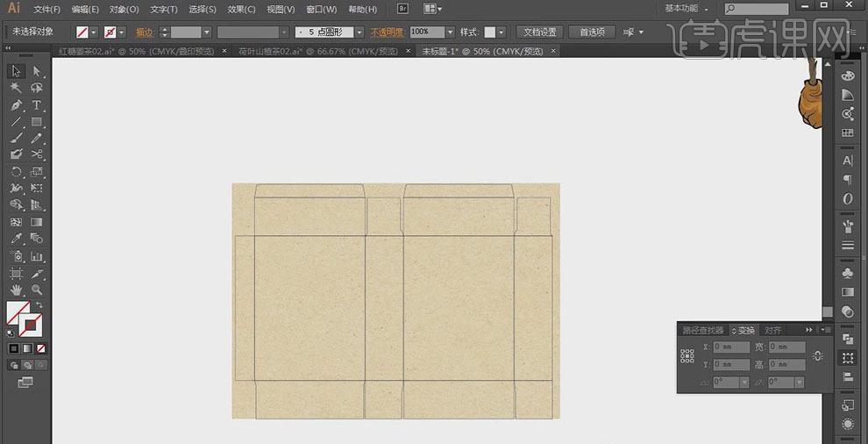Image resolution: width=868 pixels, height=444 pixels.
Task: Toggle constrain width and height proportions
Action: click(819, 356)
